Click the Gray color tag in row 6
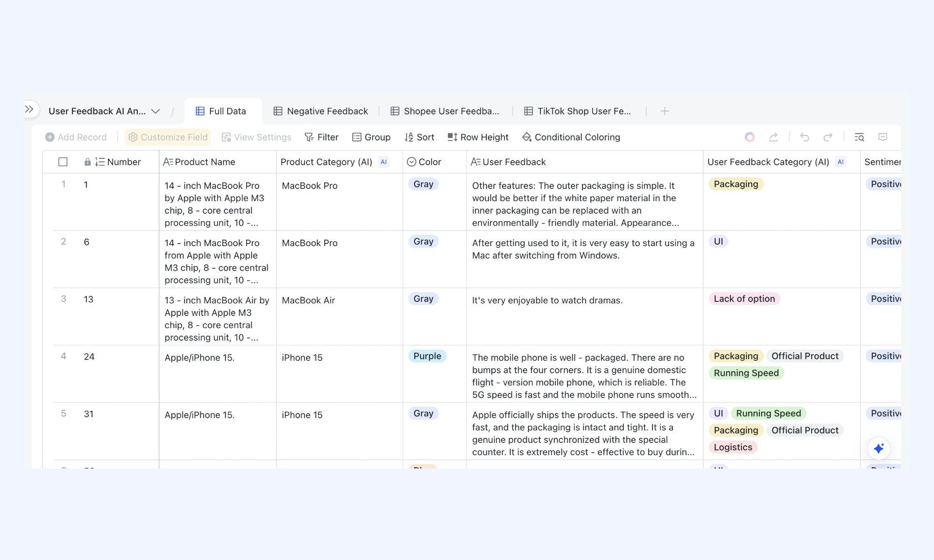The height and width of the screenshot is (560, 934). pos(424,242)
